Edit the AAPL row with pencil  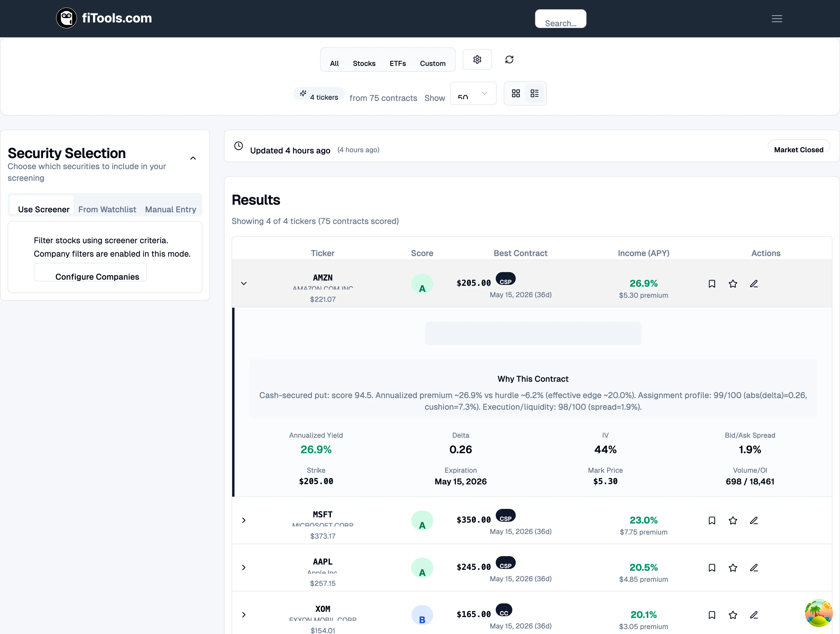pyautogui.click(x=754, y=568)
